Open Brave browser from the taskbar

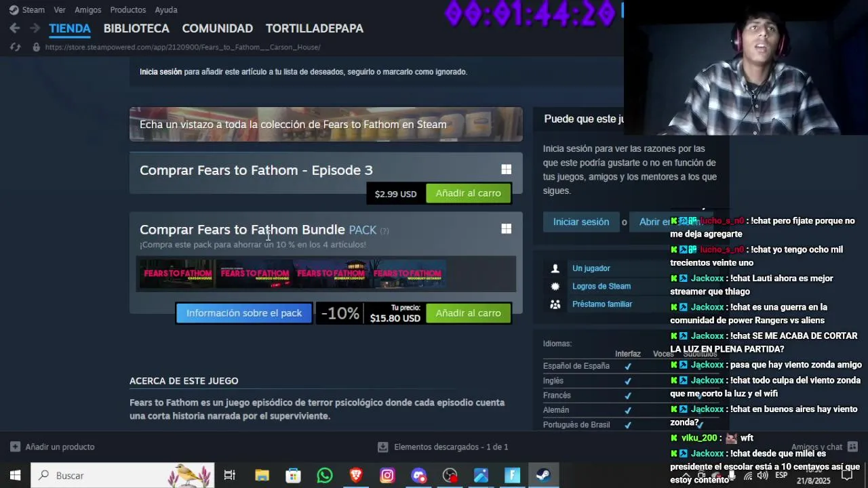coord(356,475)
